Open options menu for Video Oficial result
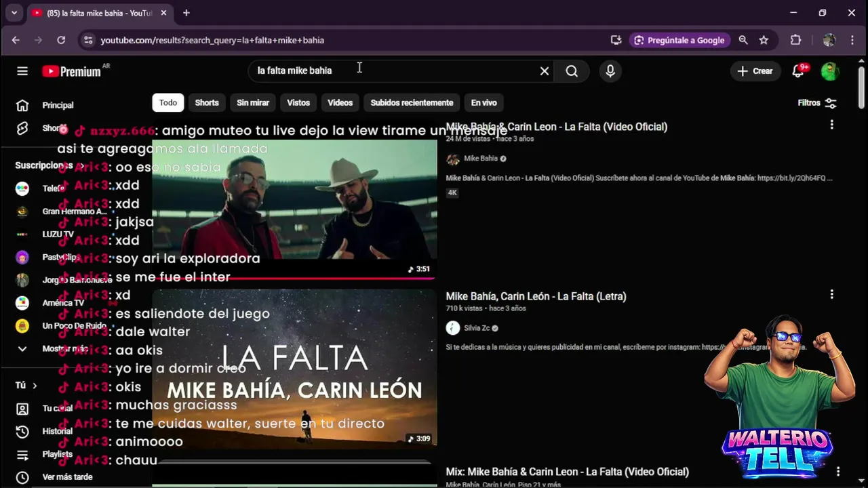This screenshot has height=488, width=868. click(x=832, y=125)
